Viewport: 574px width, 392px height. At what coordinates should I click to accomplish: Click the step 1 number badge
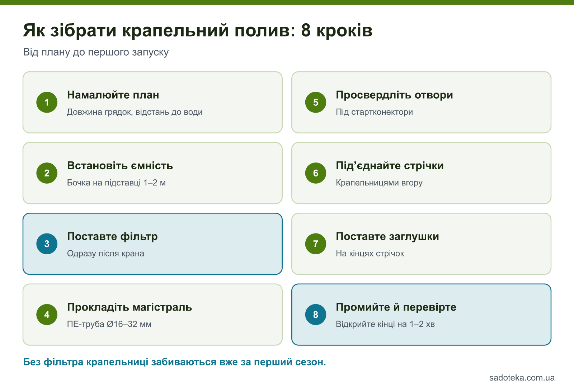pyautogui.click(x=47, y=102)
